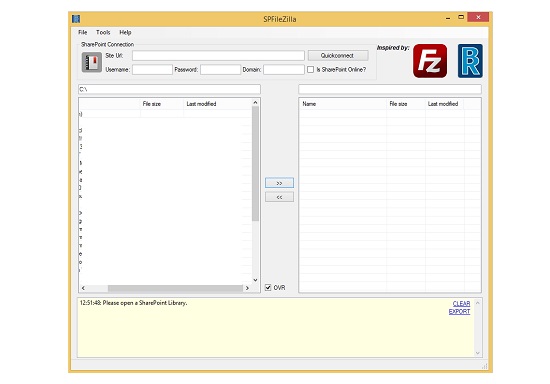The width and height of the screenshot is (550, 384).
Task: Click the local list horizontal scrollbar thumb
Action: pos(175,288)
